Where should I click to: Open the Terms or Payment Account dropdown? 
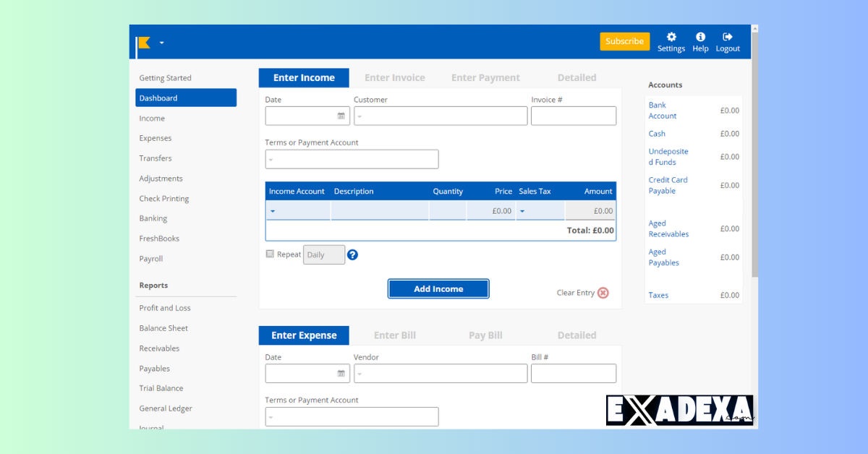tap(272, 159)
